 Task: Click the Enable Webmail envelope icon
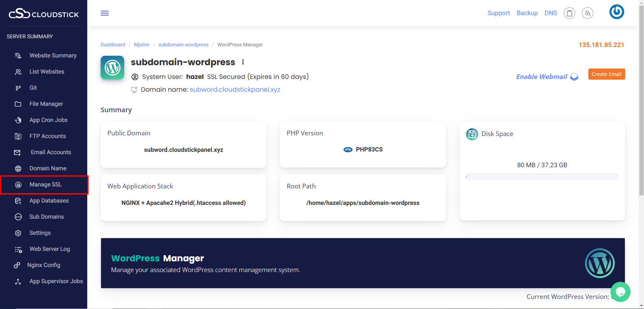point(574,77)
